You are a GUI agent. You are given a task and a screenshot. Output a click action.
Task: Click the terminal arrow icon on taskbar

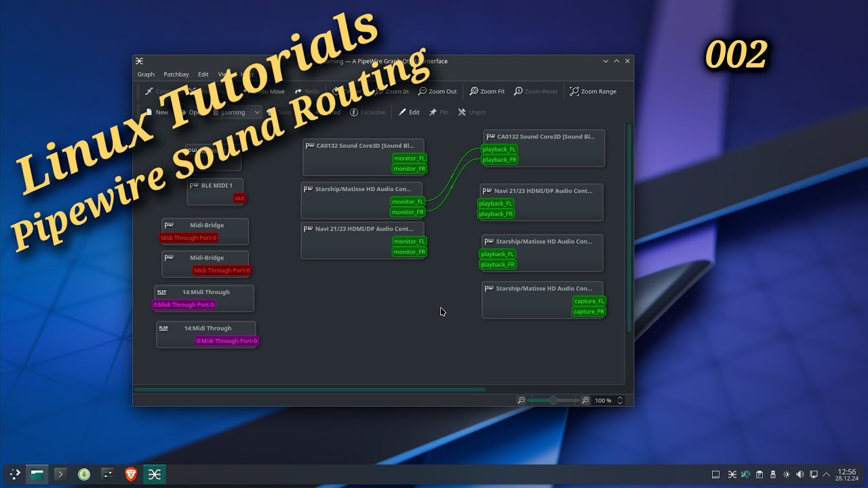coord(60,474)
